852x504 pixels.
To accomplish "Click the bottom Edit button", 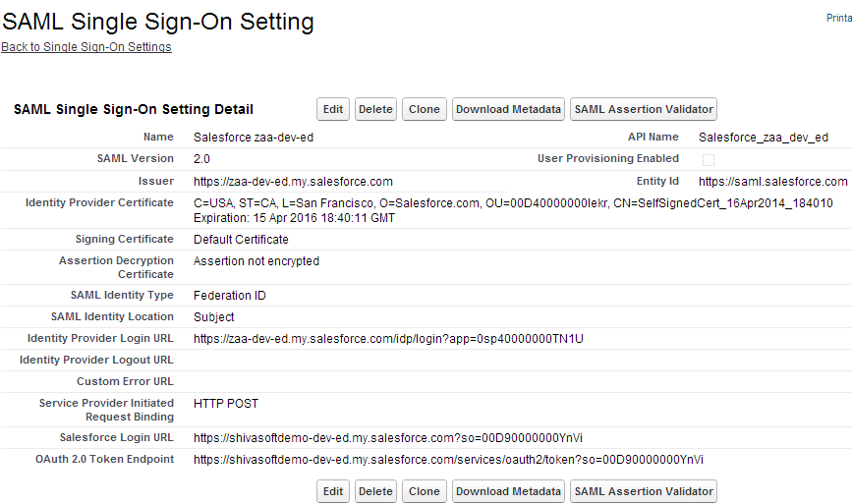I will coord(333,491).
